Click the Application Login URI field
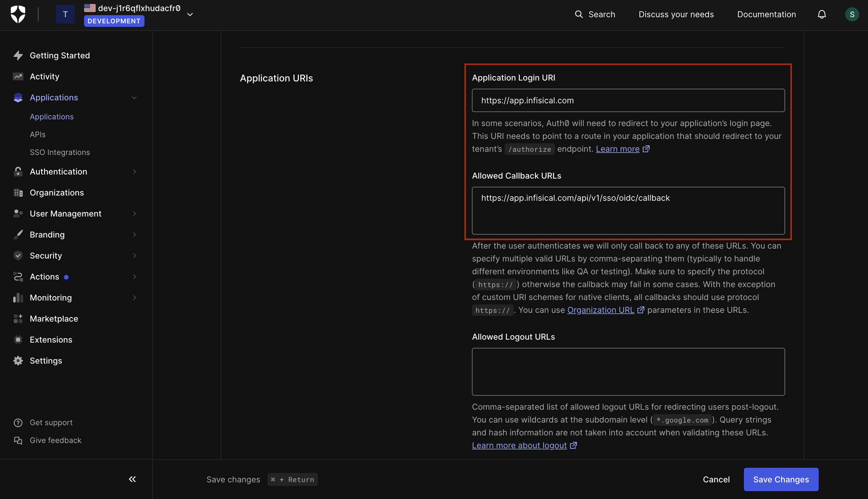 628,100
